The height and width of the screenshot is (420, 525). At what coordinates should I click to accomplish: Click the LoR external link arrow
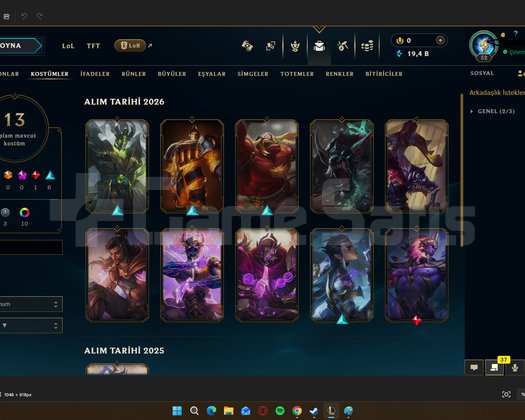(x=150, y=46)
